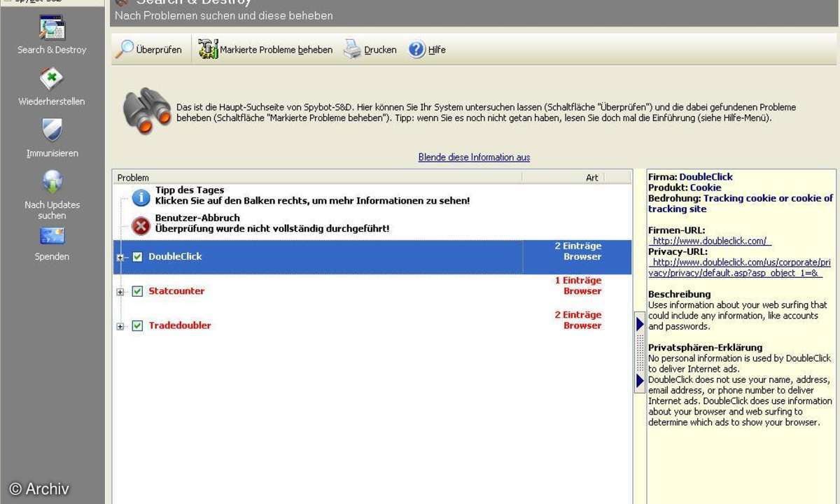Click the Nach Updates suchen globe icon
Image resolution: width=840 pixels, height=504 pixels.
[x=52, y=182]
